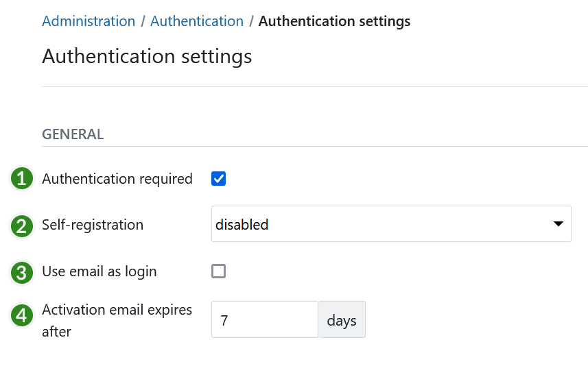Viewport: 588px width, 377px height.
Task: Click the Authentication settings breadcrumb item
Action: pyautogui.click(x=334, y=21)
